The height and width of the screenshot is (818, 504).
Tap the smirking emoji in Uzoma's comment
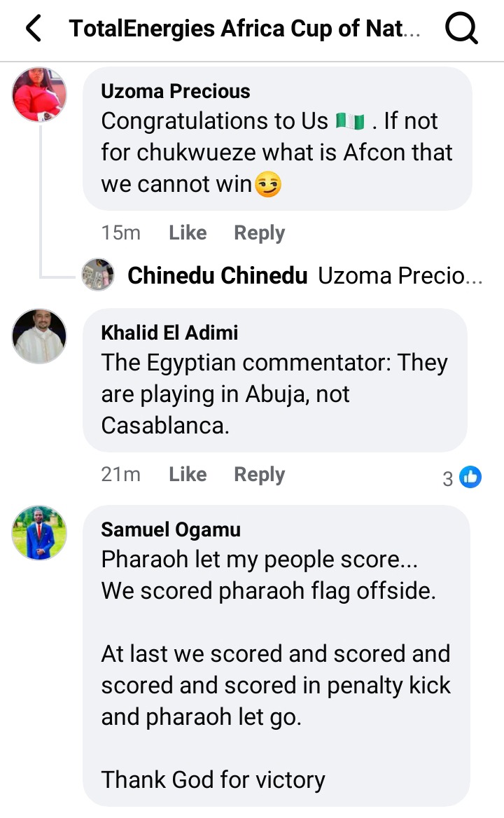tap(268, 185)
